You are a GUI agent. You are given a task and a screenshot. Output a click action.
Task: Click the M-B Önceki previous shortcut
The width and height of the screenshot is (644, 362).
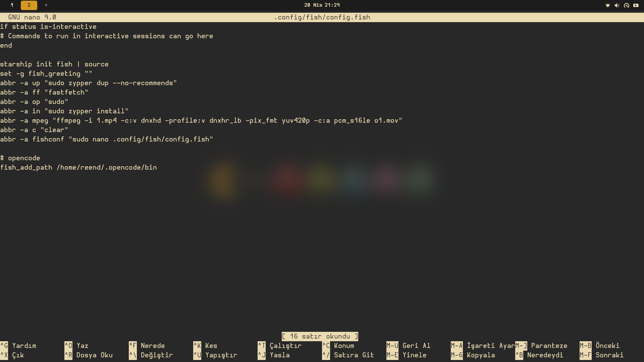coord(600,346)
